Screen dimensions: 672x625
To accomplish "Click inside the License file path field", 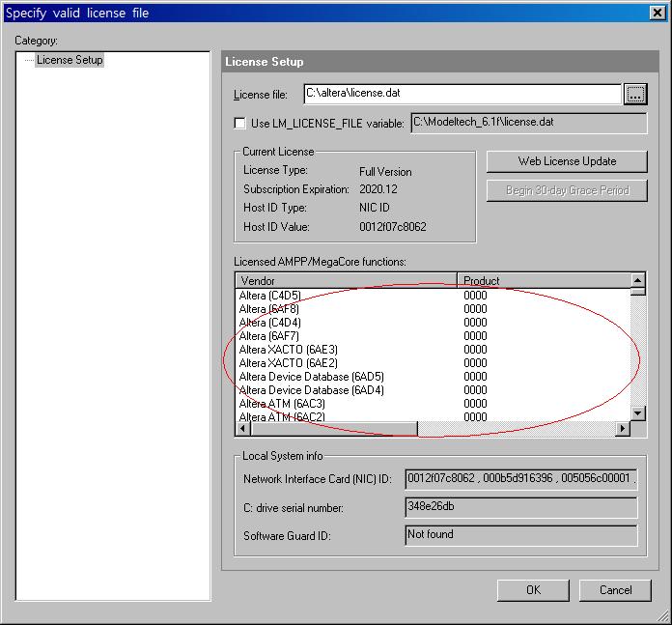I will click(x=462, y=94).
